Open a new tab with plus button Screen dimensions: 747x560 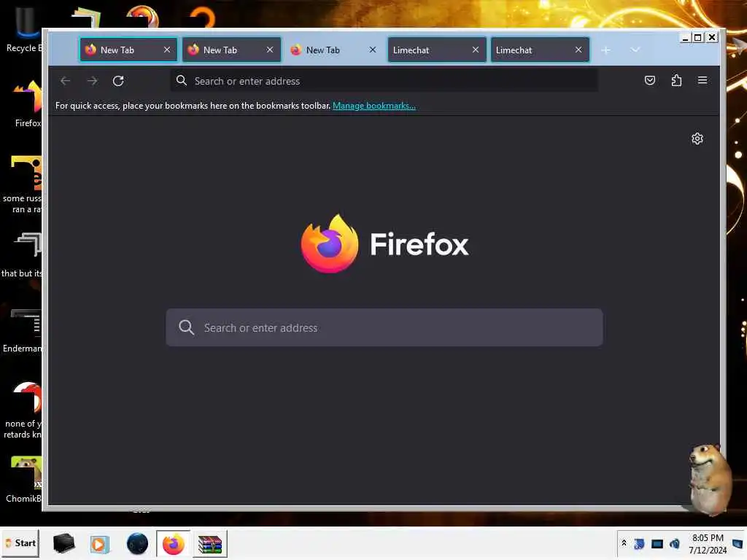(x=605, y=50)
